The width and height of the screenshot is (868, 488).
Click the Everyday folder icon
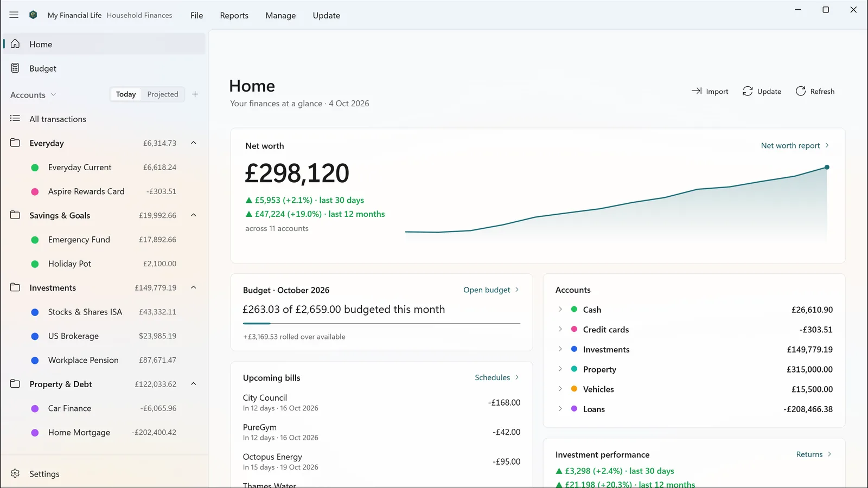pyautogui.click(x=15, y=143)
